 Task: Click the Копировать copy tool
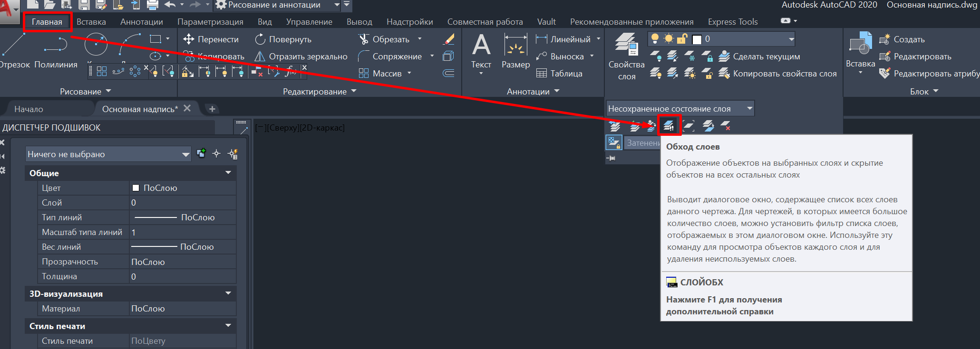click(x=214, y=57)
